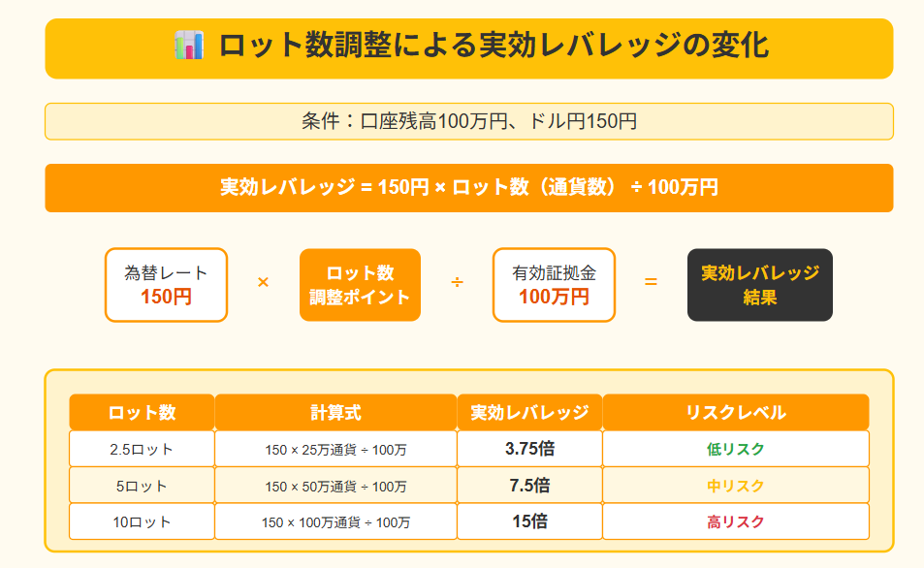The height and width of the screenshot is (568, 924).
Task: Select the 2.5ロット table cell
Action: pyautogui.click(x=142, y=449)
